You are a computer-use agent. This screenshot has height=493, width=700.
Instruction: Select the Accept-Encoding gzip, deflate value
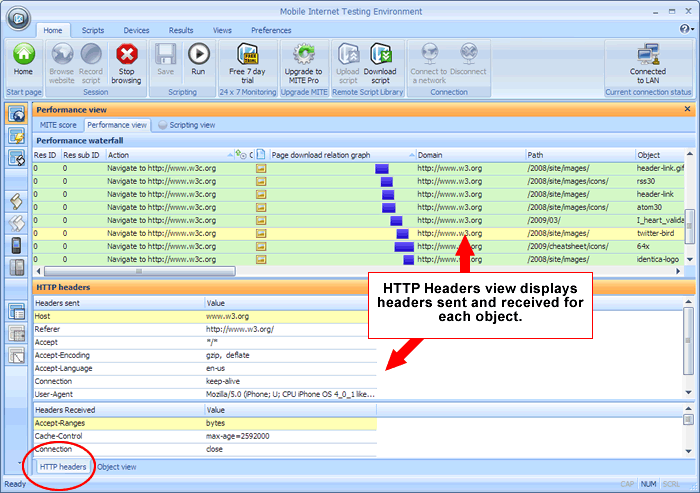pyautogui.click(x=228, y=355)
